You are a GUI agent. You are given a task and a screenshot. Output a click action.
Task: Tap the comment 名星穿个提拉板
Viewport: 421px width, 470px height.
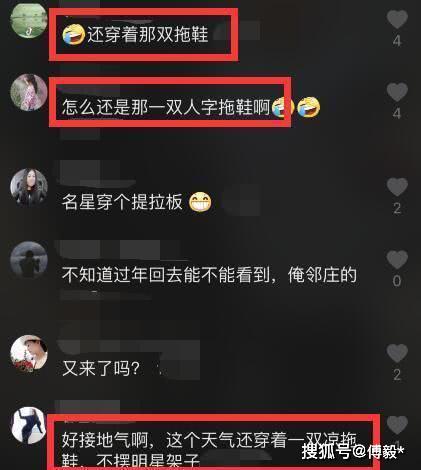tap(122, 202)
